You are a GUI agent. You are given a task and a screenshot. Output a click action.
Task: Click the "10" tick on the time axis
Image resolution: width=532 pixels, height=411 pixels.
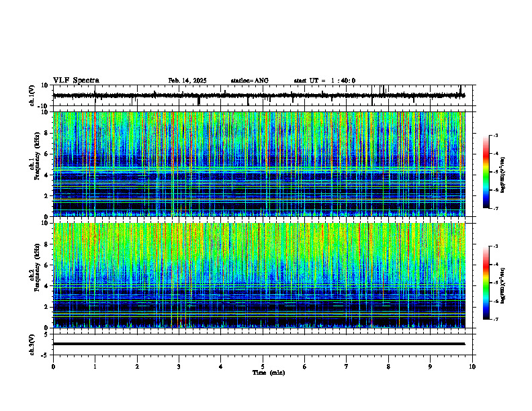[472, 367]
